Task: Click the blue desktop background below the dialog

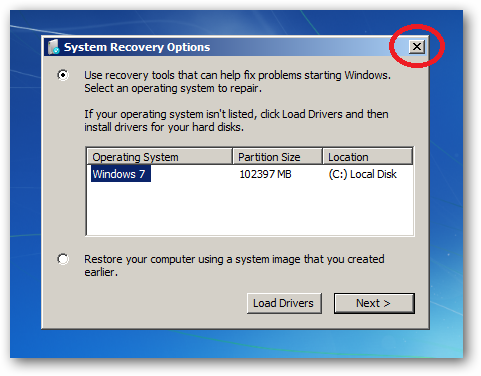Action: click(x=236, y=344)
